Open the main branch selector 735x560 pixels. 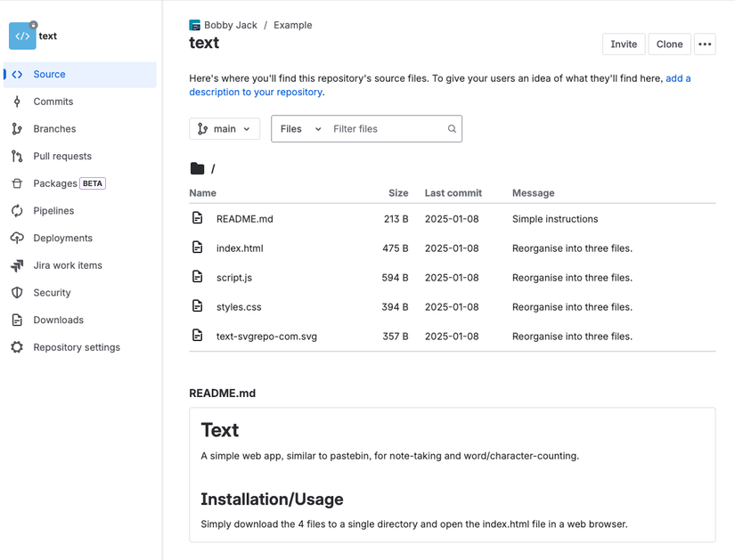(x=224, y=128)
